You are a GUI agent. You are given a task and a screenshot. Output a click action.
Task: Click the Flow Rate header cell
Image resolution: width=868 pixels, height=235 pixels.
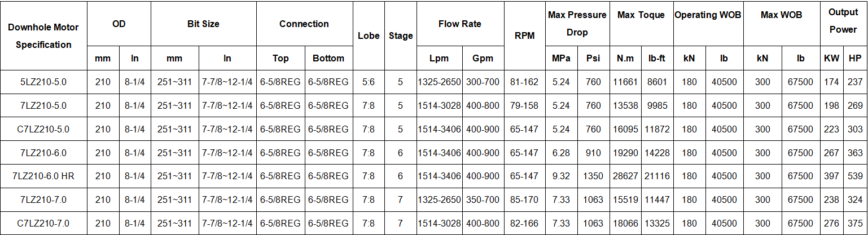[460, 24]
